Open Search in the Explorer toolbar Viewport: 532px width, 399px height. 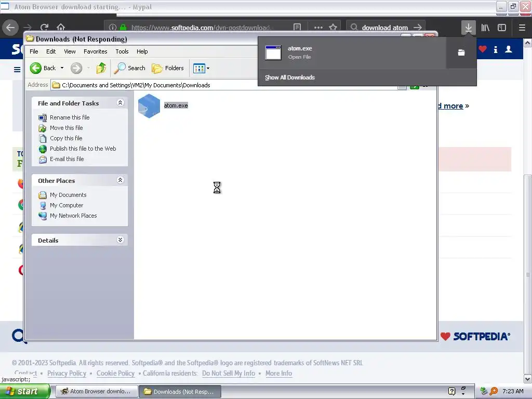click(129, 68)
